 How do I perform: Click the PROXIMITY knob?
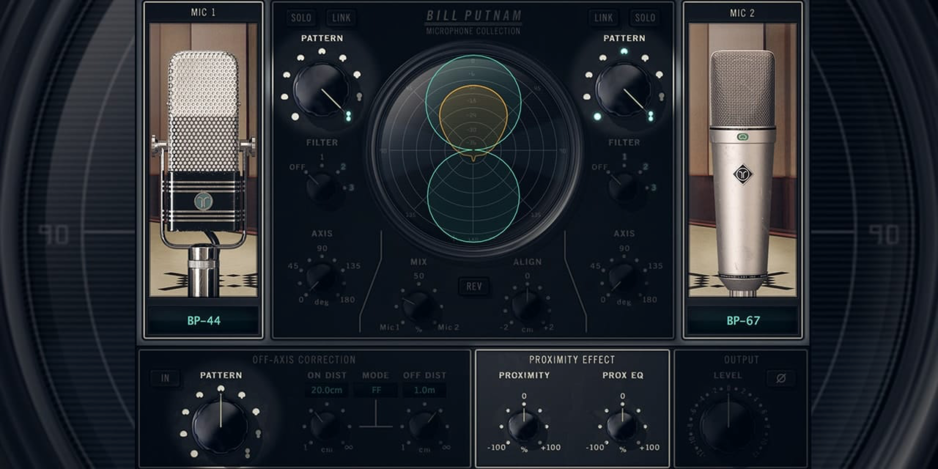pos(523,426)
